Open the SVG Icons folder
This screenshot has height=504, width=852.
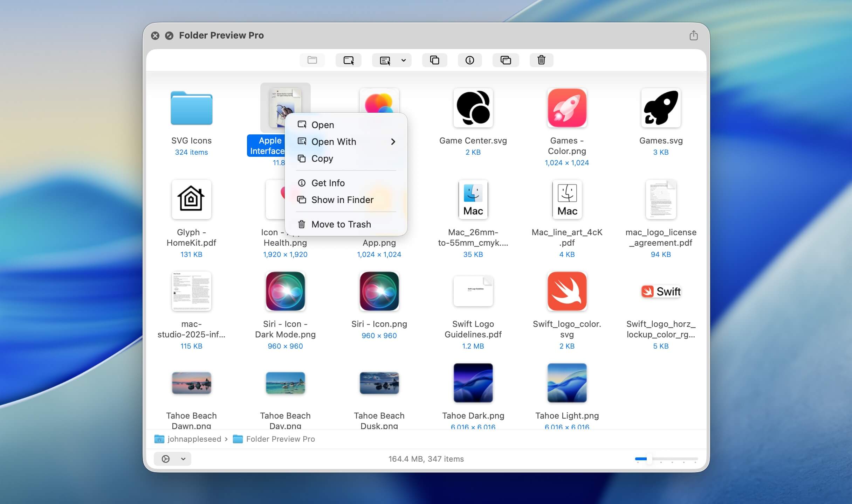point(191,108)
